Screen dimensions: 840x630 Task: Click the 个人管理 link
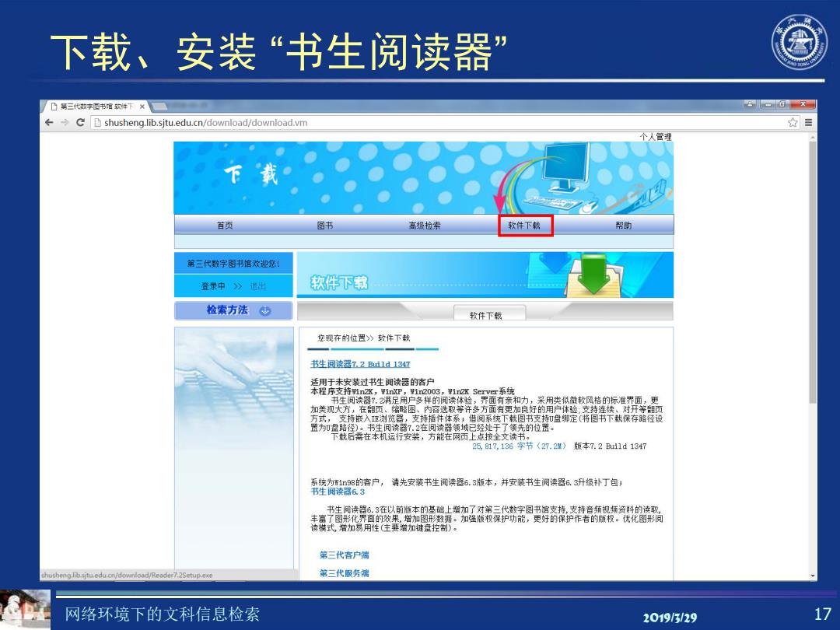655,137
